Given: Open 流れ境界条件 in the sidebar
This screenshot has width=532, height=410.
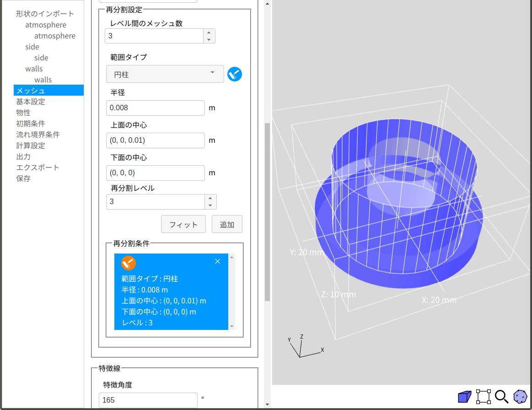Looking at the screenshot, I should [x=38, y=135].
